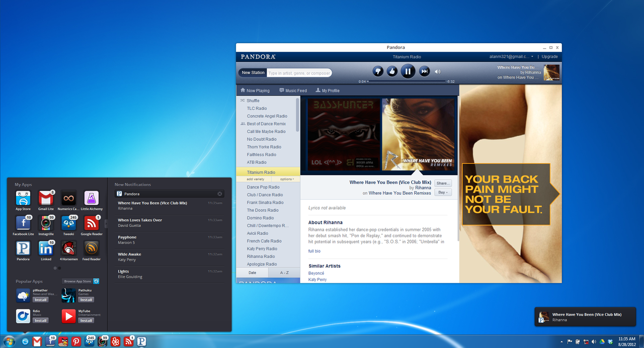
Task: Open Instagrille app in My Apps
Action: [x=46, y=223]
